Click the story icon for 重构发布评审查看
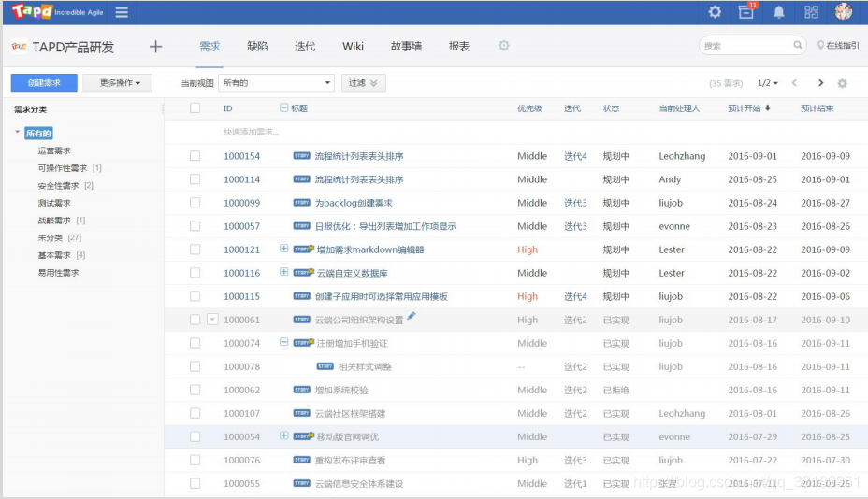This screenshot has height=499, width=868. click(302, 460)
